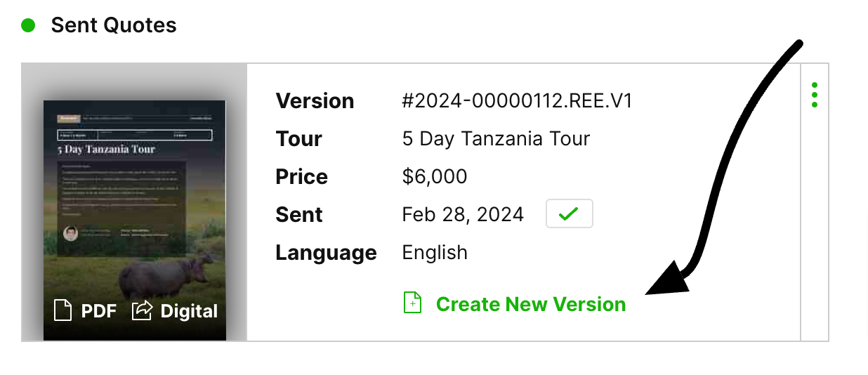Click the green checkmark beside sent date

pos(570,214)
